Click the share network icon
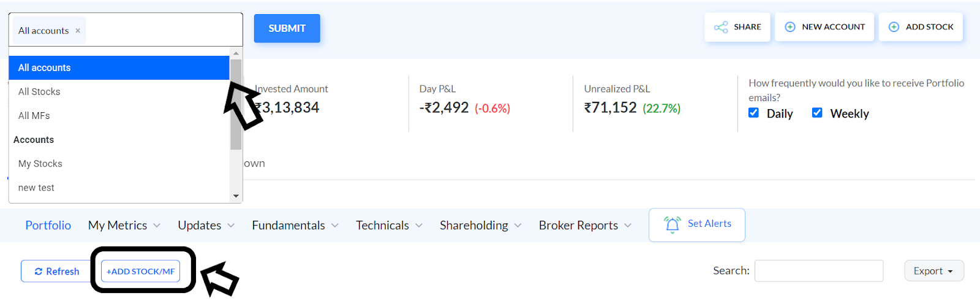 click(x=721, y=27)
